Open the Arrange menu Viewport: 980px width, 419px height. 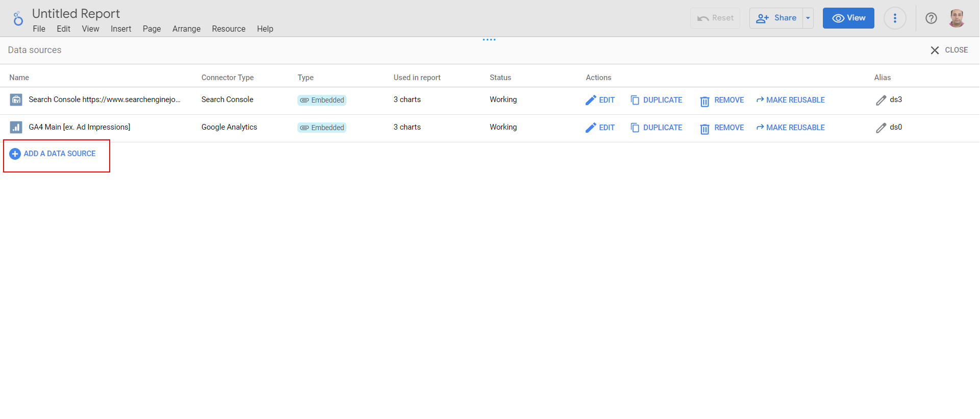pyautogui.click(x=186, y=29)
